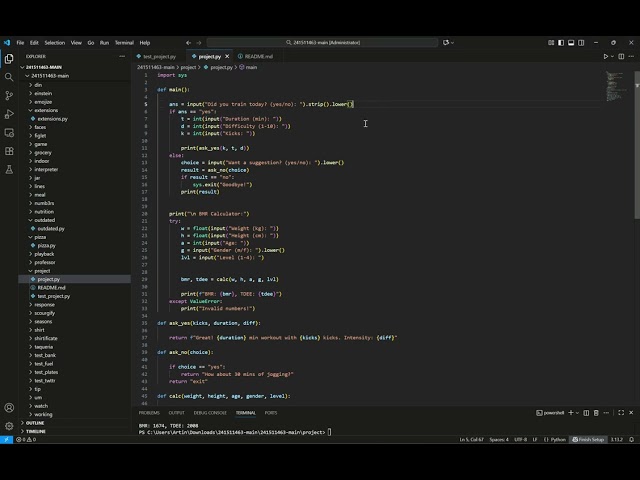The image size is (640, 480).
Task: Go back using navigation arrow
Action: click(188, 42)
